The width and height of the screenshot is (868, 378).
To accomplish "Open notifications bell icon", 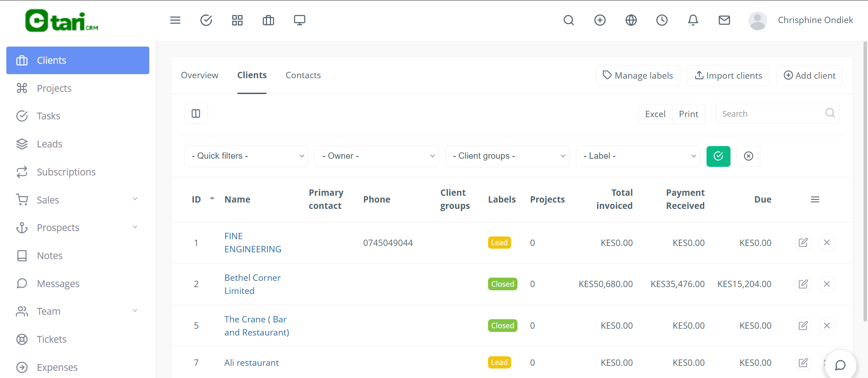I will (693, 20).
